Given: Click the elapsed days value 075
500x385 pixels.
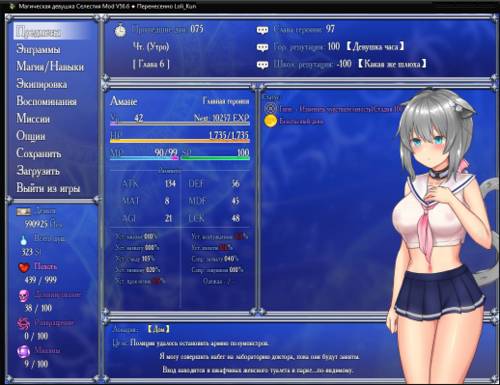Looking at the screenshot, I should pos(197,29).
